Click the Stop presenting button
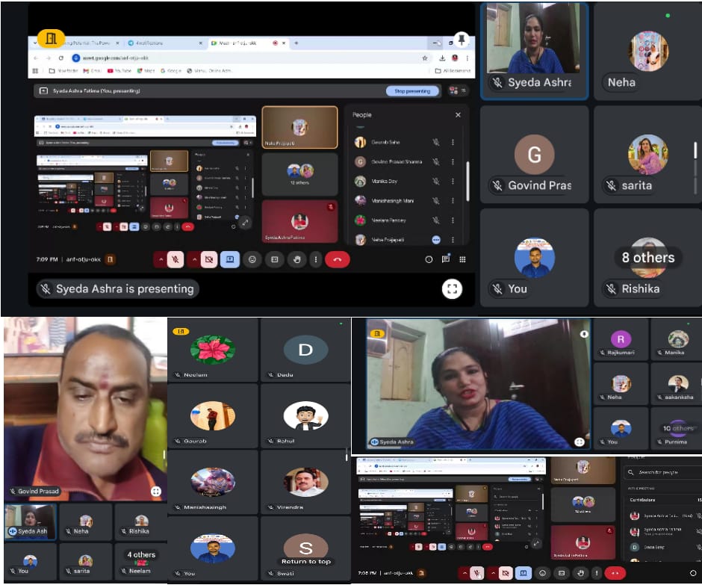This screenshot has height=588, width=702. 412,91
